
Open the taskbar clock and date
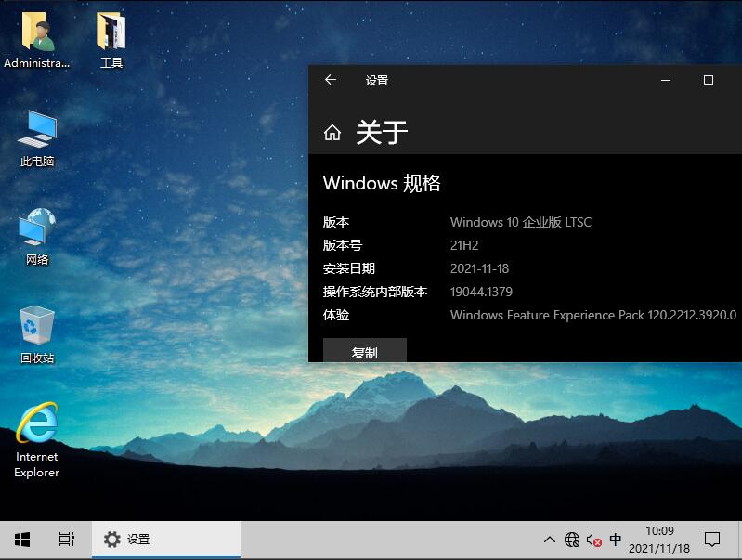coord(658,540)
